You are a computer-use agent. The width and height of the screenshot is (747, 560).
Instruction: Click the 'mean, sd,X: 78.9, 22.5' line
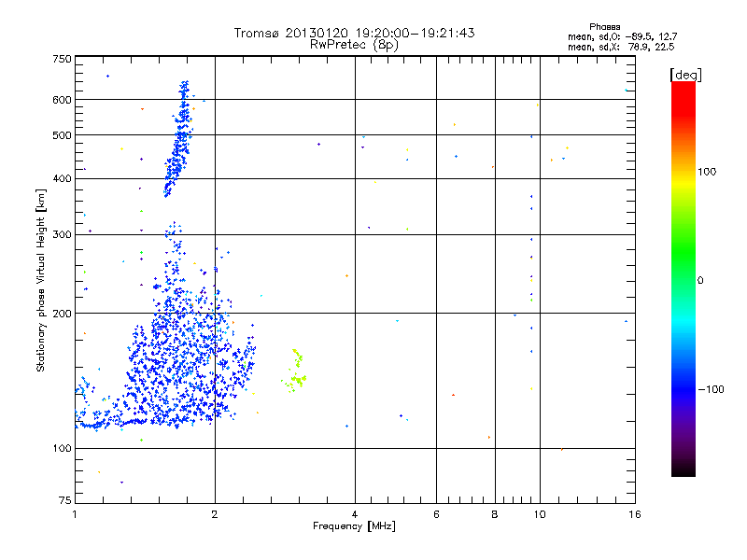tap(621, 47)
